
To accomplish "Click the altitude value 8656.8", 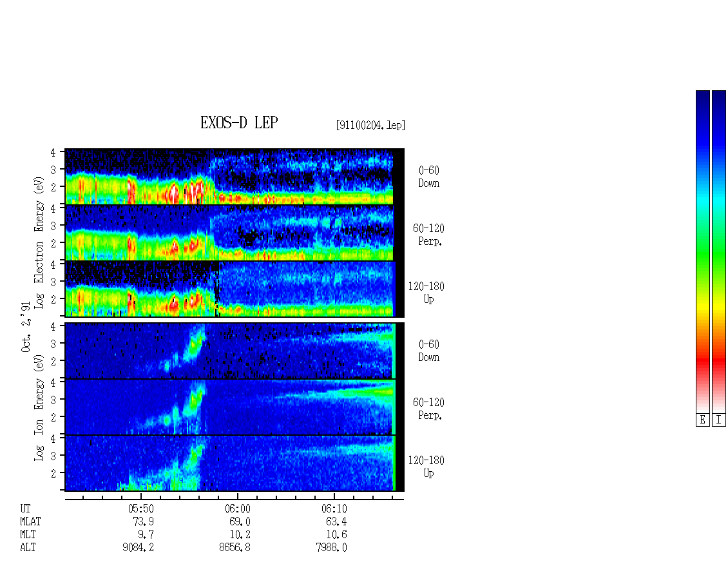I will tap(235, 548).
